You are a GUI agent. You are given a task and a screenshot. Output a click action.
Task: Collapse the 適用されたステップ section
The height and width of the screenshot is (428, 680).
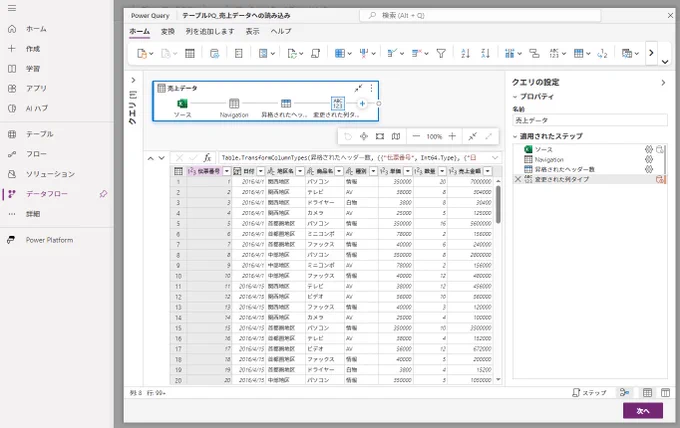515,136
